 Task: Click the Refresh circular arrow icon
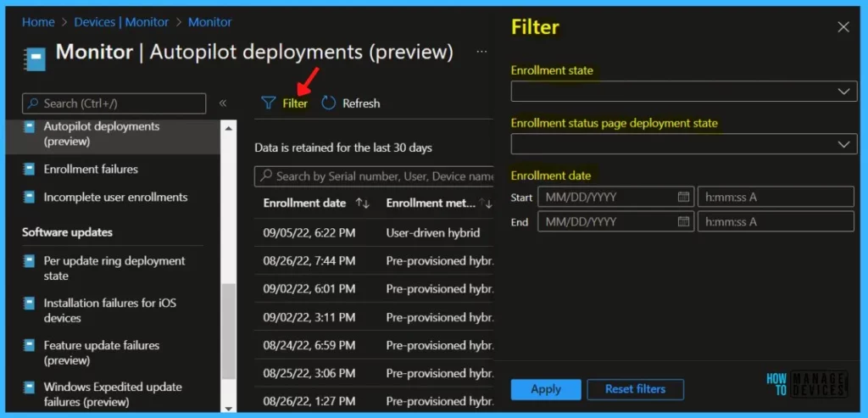click(x=329, y=103)
